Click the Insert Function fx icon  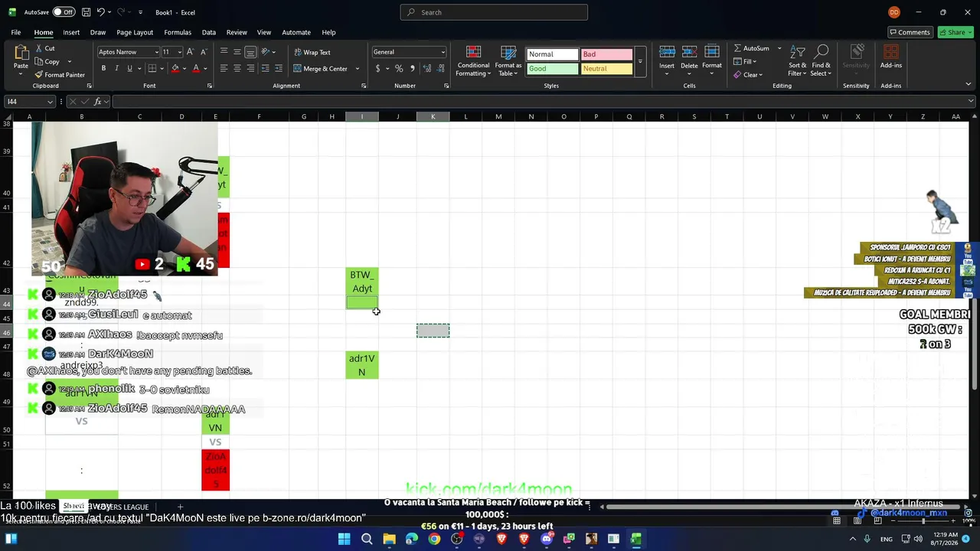coord(99,102)
